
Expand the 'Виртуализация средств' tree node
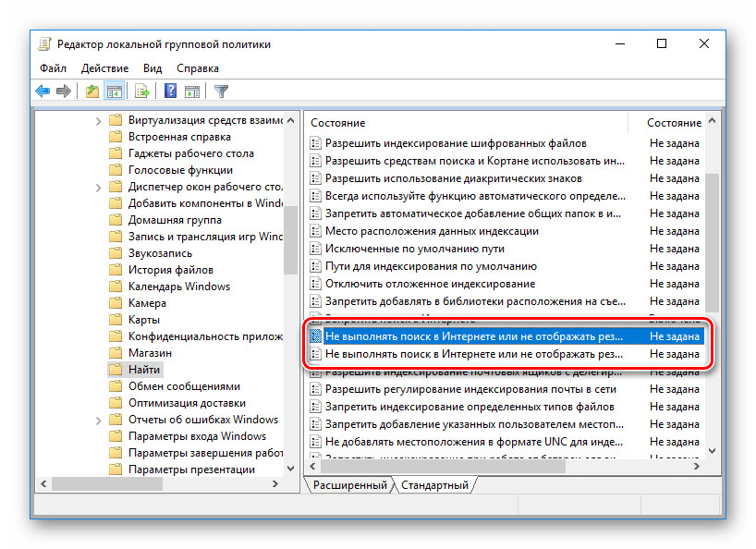coord(100,120)
